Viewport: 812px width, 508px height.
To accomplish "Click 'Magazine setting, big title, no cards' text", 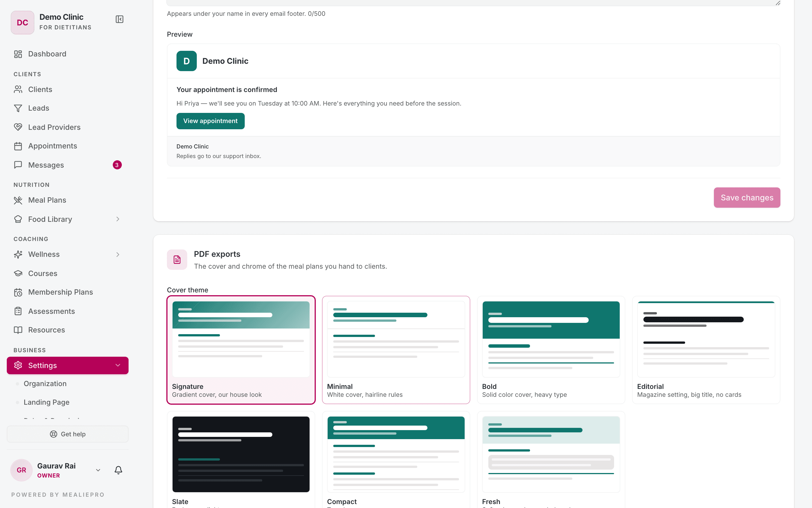I will point(689,395).
